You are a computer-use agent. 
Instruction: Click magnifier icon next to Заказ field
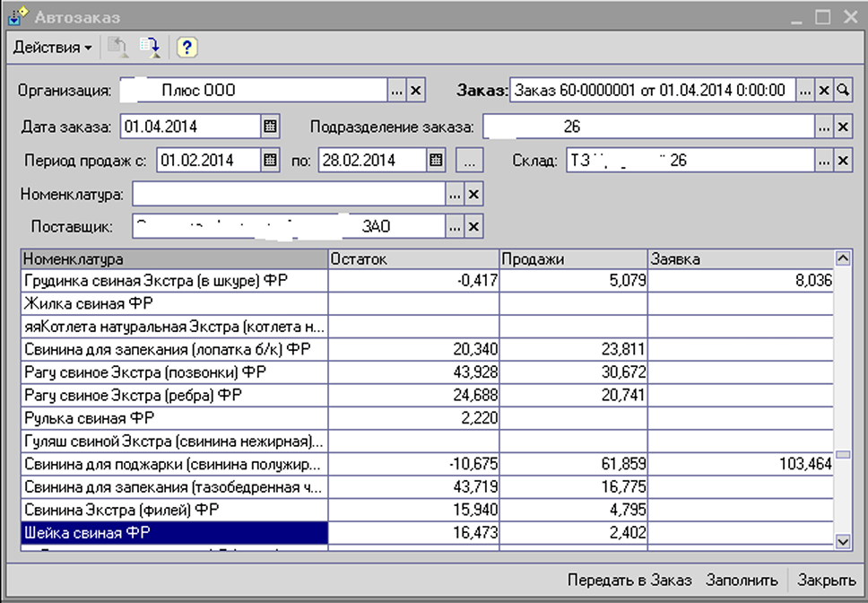click(843, 91)
